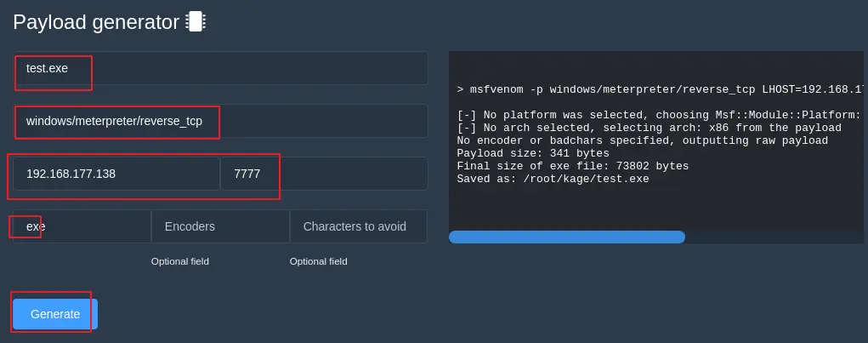
Task: Click the 'No encoder or badchars specified' line
Action: pyautogui.click(x=642, y=140)
